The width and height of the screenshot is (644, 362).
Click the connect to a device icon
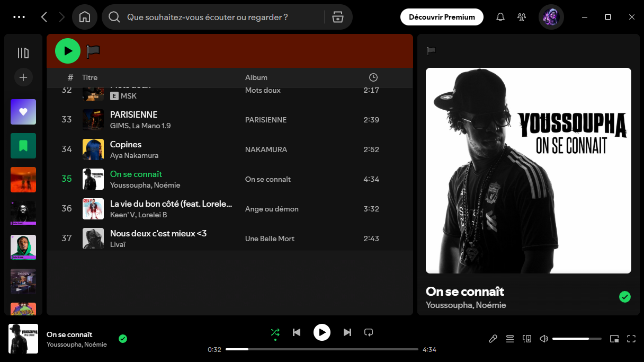[527, 338]
